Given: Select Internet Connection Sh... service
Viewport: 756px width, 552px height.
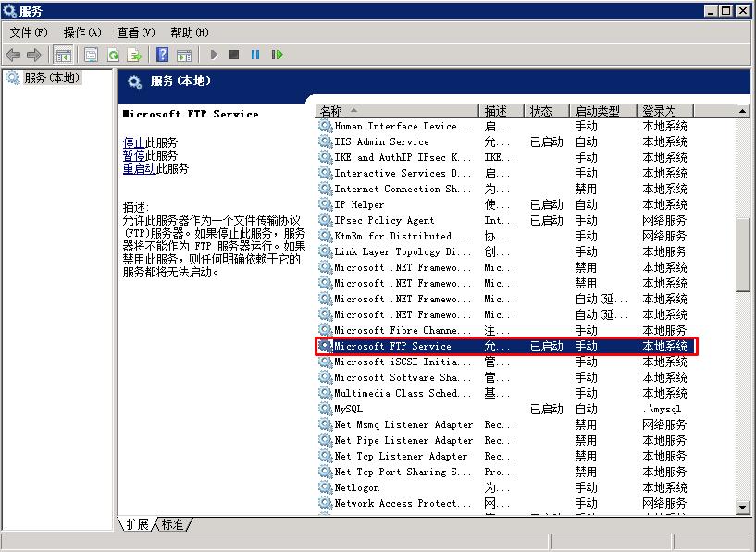Looking at the screenshot, I should click(x=505, y=189).
